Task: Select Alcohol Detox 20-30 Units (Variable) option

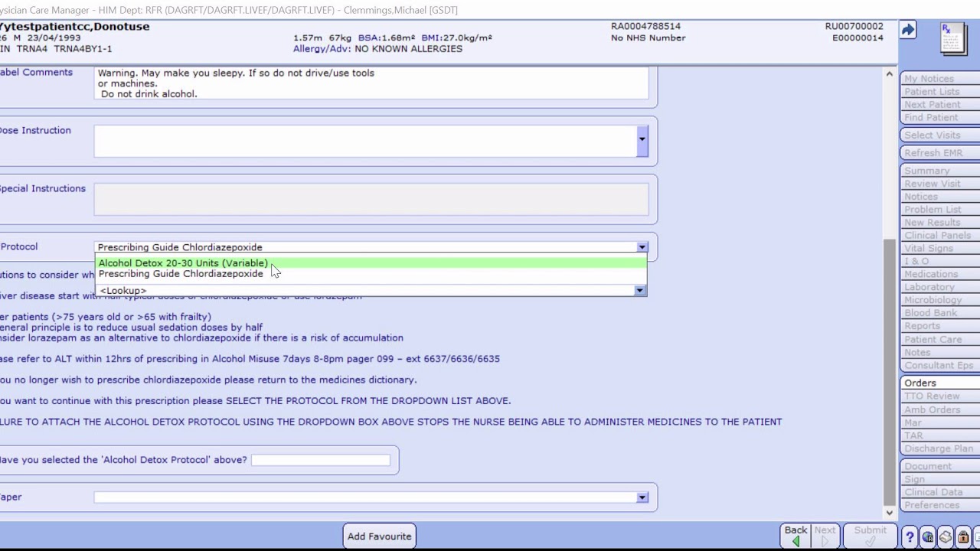Action: click(371, 263)
